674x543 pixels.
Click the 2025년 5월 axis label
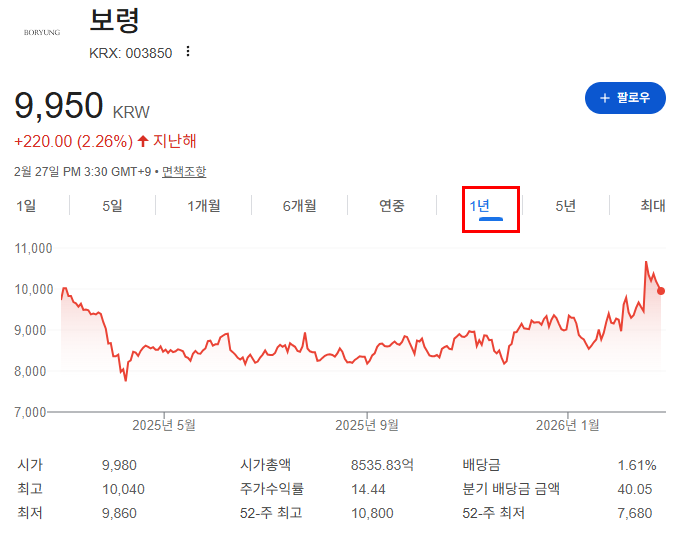click(x=164, y=425)
